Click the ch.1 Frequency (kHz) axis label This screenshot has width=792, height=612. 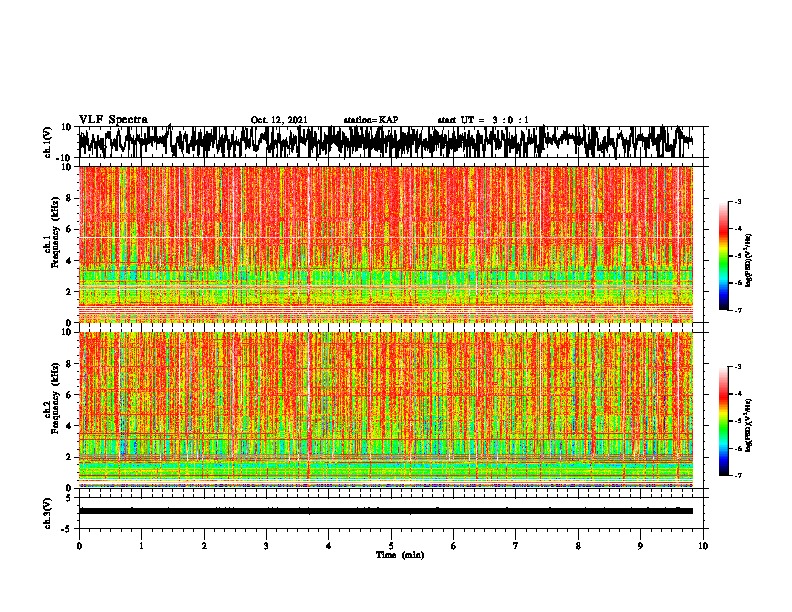[x=55, y=233]
